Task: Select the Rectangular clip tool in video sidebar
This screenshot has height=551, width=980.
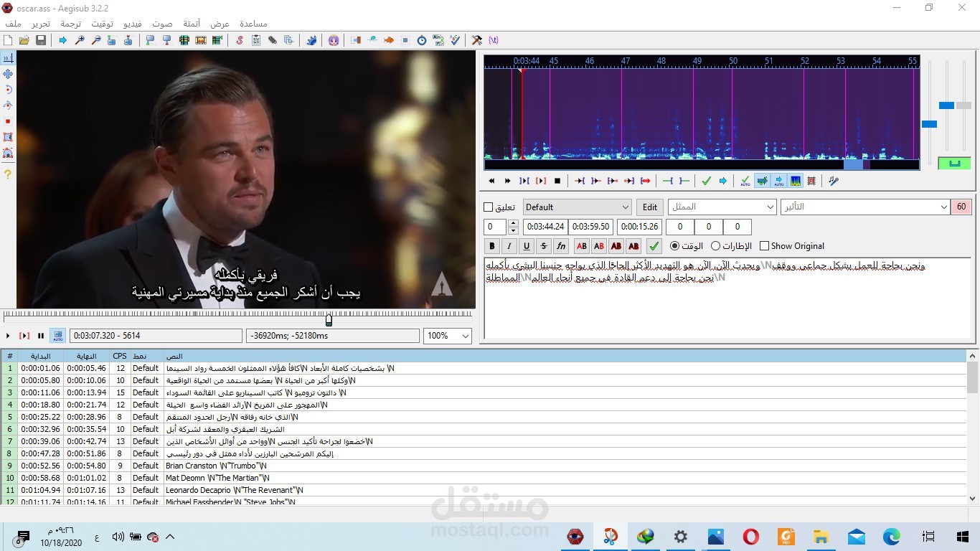Action: [8, 137]
